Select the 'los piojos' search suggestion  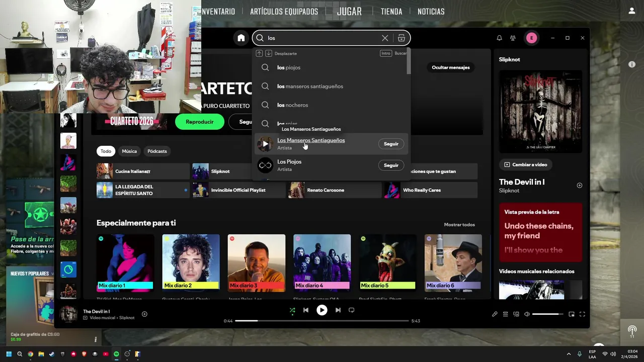[332, 67]
